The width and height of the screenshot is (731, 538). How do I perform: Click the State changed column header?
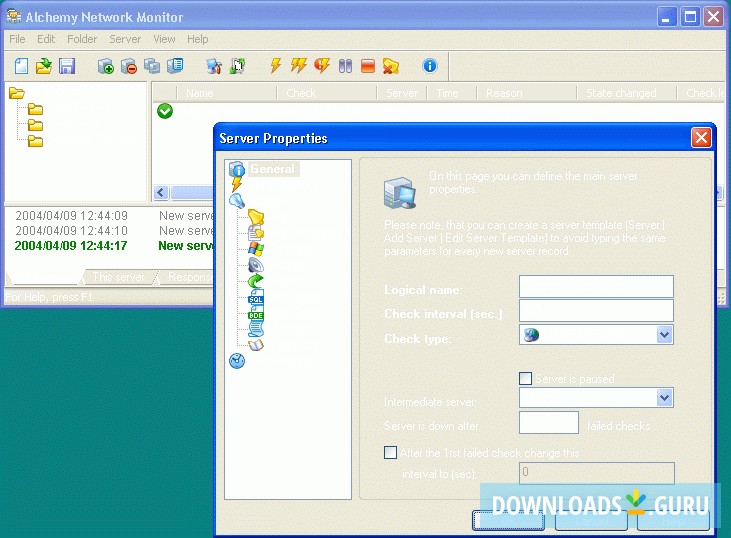(627, 93)
